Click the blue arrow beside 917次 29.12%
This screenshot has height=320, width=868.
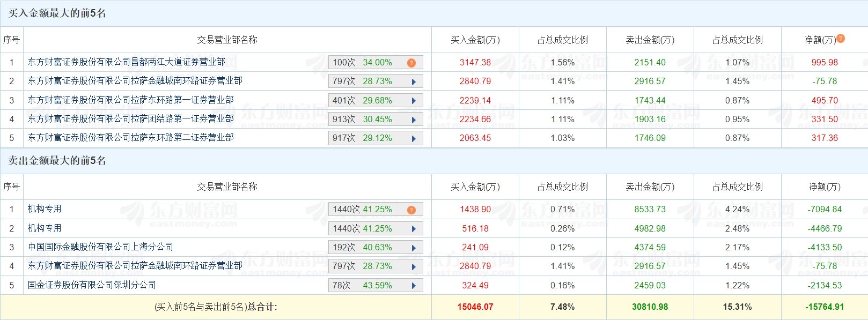click(x=414, y=138)
